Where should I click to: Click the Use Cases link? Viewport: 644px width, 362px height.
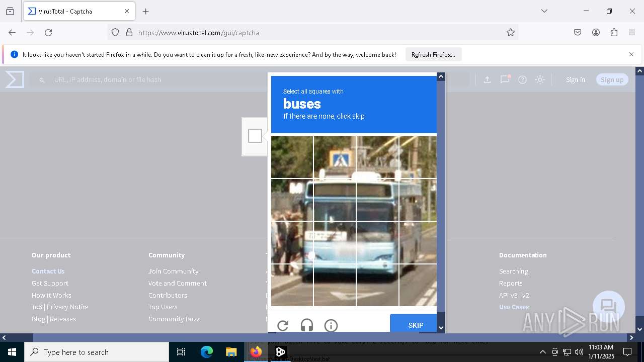[514, 307]
